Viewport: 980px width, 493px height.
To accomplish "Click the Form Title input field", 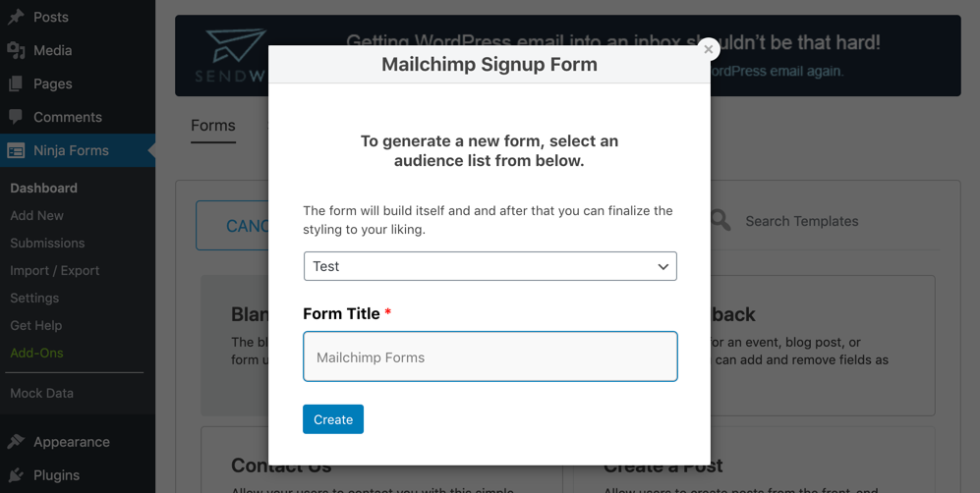I will point(490,356).
